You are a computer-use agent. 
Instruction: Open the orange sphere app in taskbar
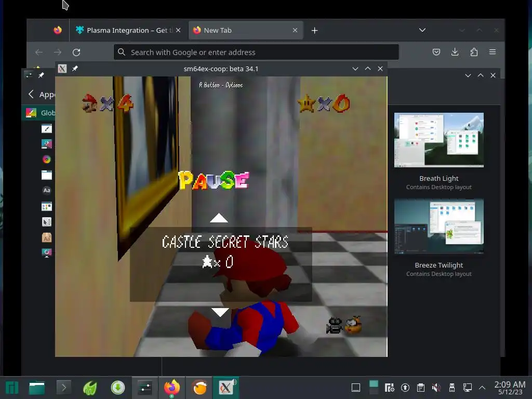click(199, 388)
